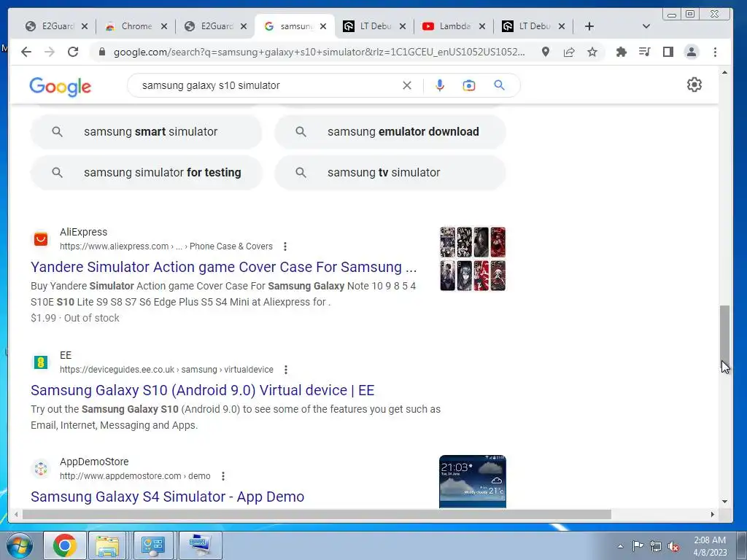Open the Action Center flag icon
This screenshot has height=560, width=747.
point(638,546)
